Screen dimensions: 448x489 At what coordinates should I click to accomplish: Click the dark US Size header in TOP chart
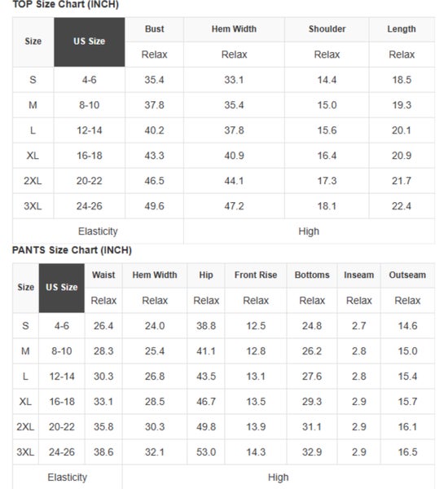tap(89, 42)
